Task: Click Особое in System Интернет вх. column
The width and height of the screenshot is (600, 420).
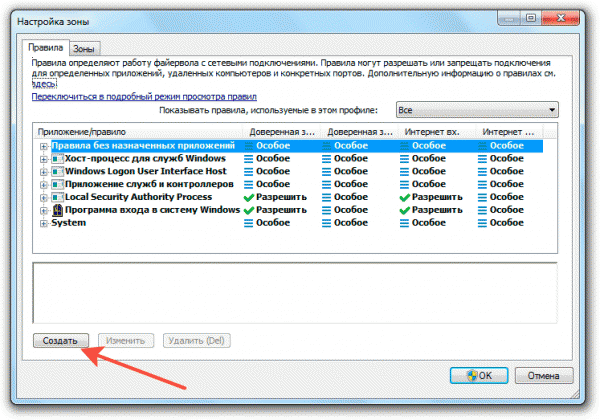Action: click(429, 223)
